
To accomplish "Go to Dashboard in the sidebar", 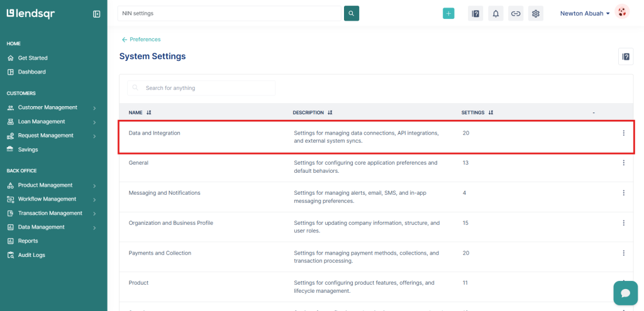I will coord(31,72).
